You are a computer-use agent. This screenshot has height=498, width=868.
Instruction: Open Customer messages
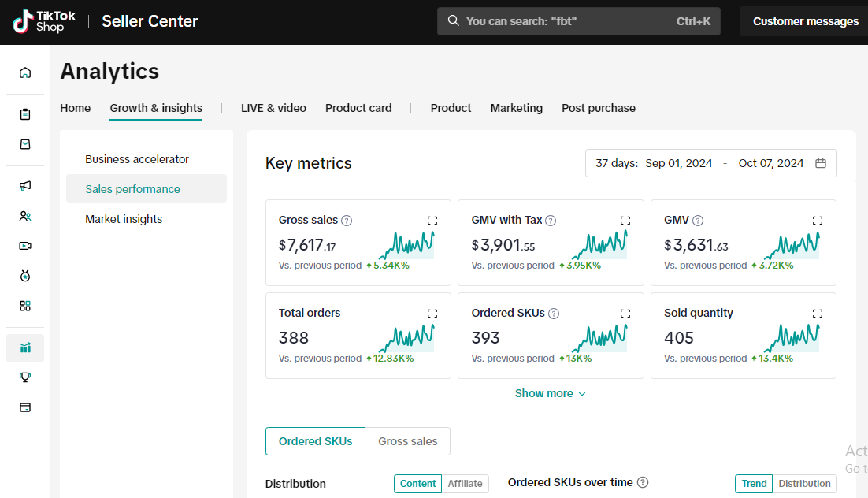click(x=805, y=21)
